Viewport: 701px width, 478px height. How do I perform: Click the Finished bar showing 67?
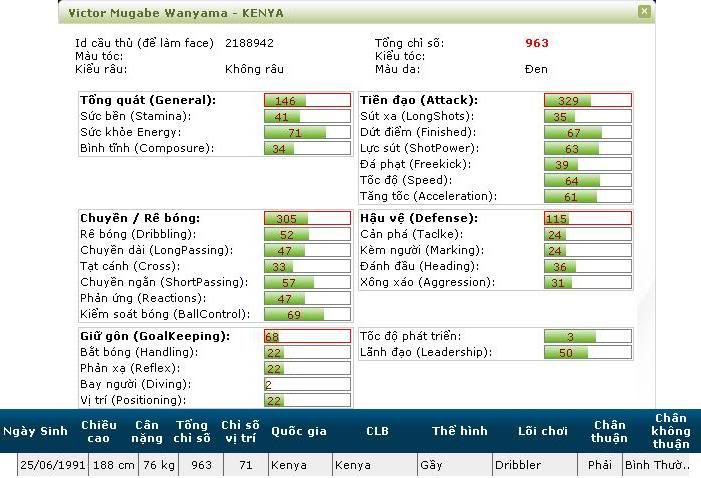coord(588,132)
